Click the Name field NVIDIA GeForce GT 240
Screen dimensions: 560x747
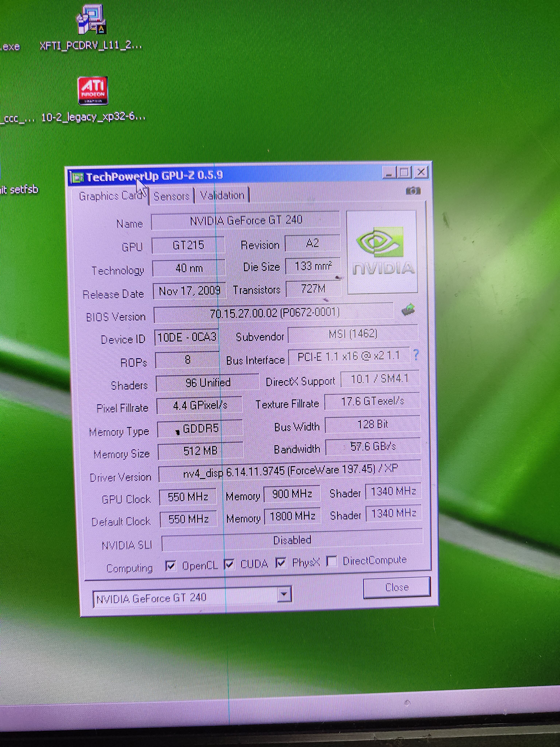pyautogui.click(x=245, y=220)
